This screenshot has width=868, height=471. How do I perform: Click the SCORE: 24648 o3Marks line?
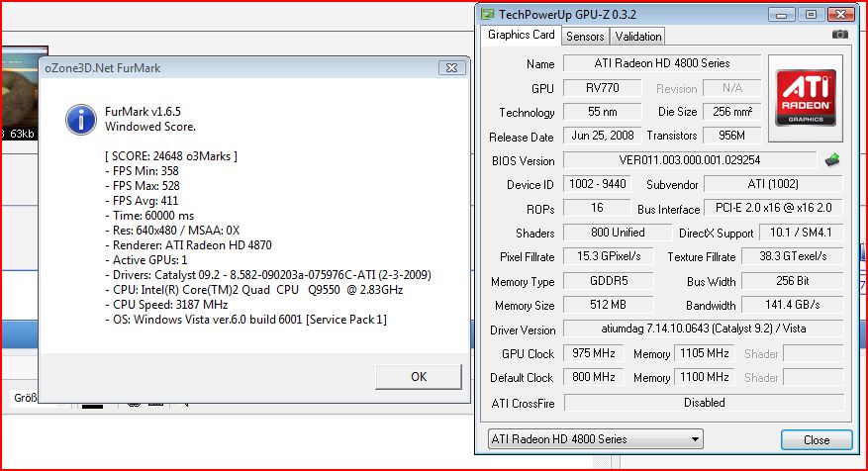click(x=171, y=156)
